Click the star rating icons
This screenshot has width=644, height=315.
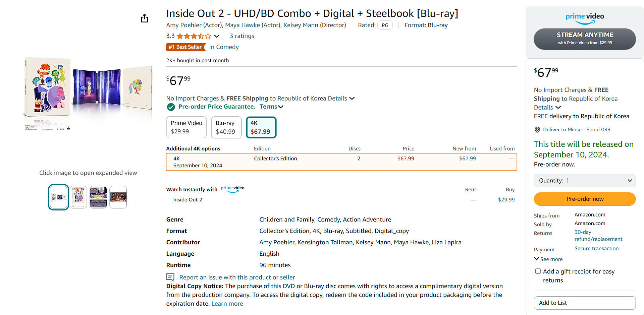tap(194, 36)
